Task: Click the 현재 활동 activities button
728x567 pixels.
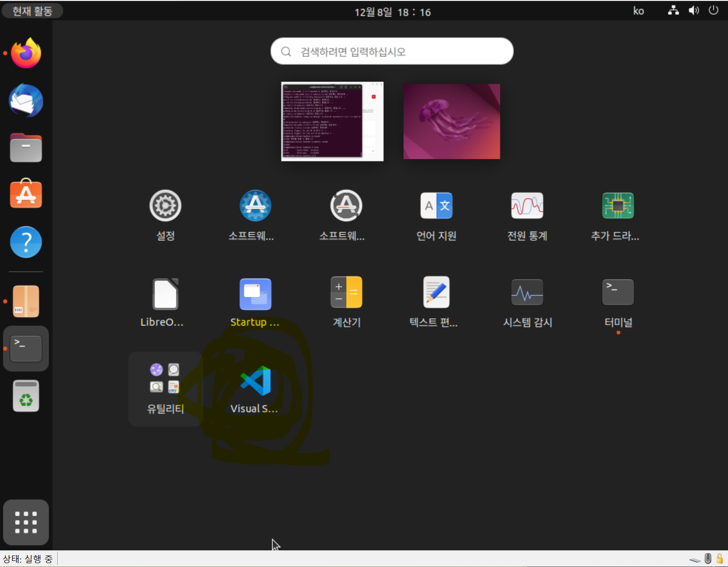Action: point(32,11)
